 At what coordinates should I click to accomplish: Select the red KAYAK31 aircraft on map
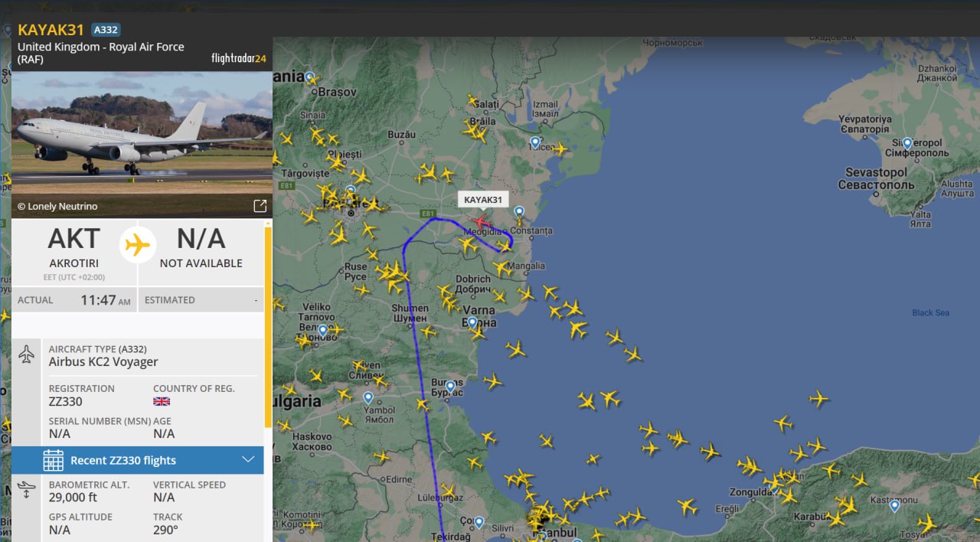click(481, 223)
